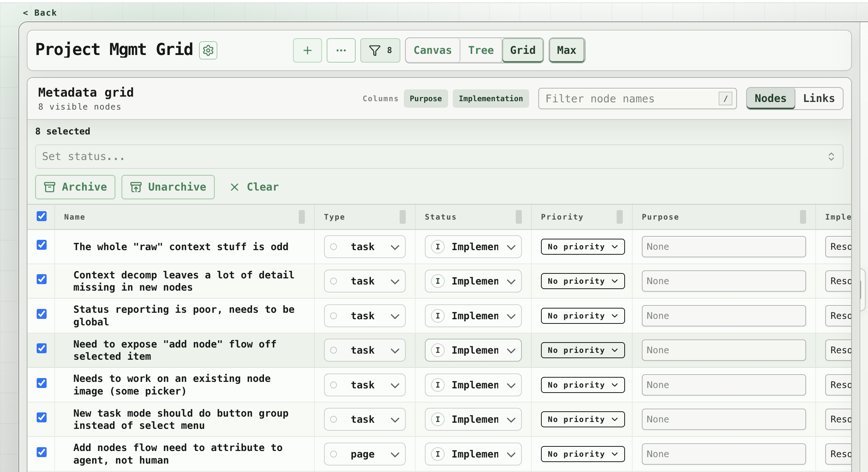
Task: Toggle the Max button
Action: coord(567,50)
